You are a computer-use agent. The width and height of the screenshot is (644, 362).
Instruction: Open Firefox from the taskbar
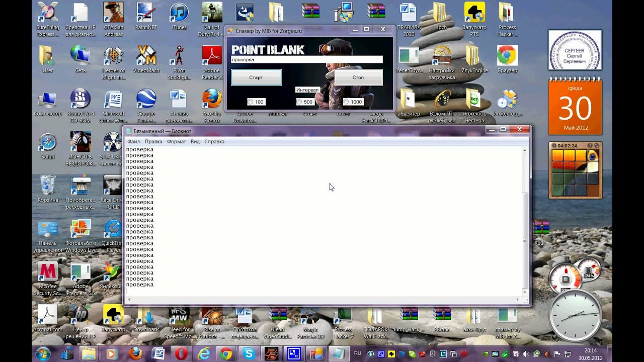(135, 353)
